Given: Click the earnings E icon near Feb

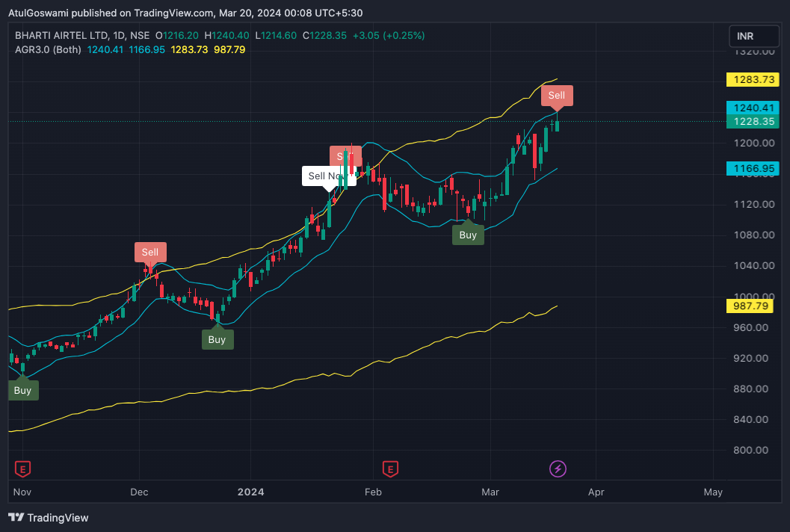Looking at the screenshot, I should coord(390,469).
